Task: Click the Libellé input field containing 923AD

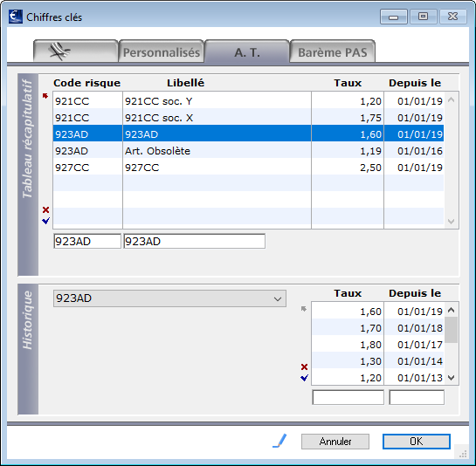Action: pos(194,242)
